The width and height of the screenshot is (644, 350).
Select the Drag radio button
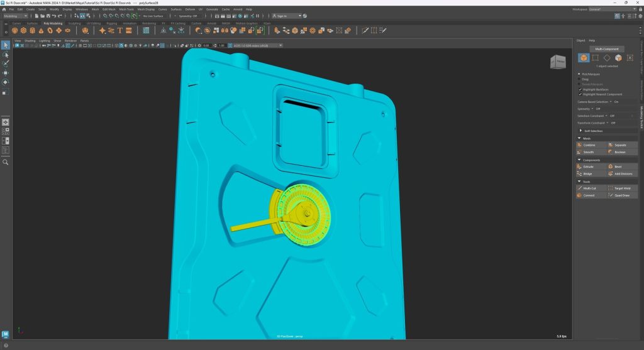coord(579,79)
